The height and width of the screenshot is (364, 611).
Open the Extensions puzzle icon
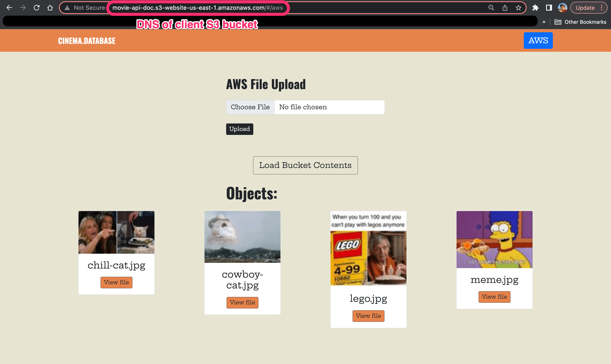click(535, 8)
